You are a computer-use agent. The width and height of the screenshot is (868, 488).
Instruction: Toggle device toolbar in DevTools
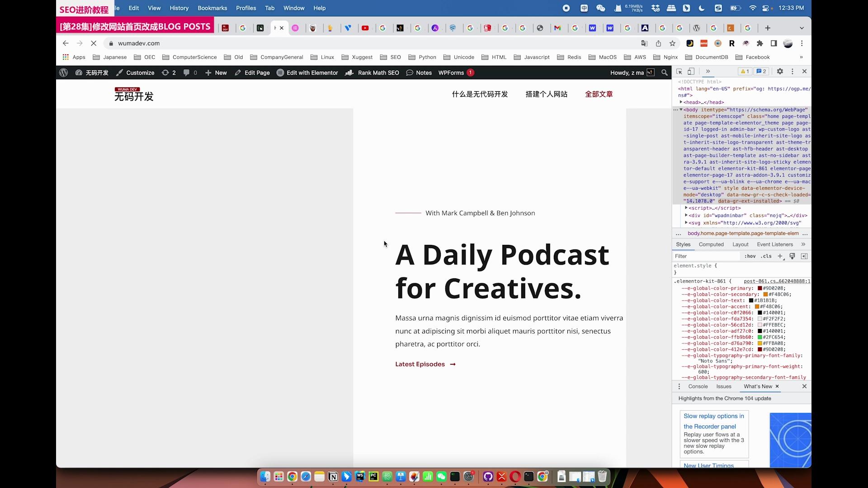pos(691,71)
